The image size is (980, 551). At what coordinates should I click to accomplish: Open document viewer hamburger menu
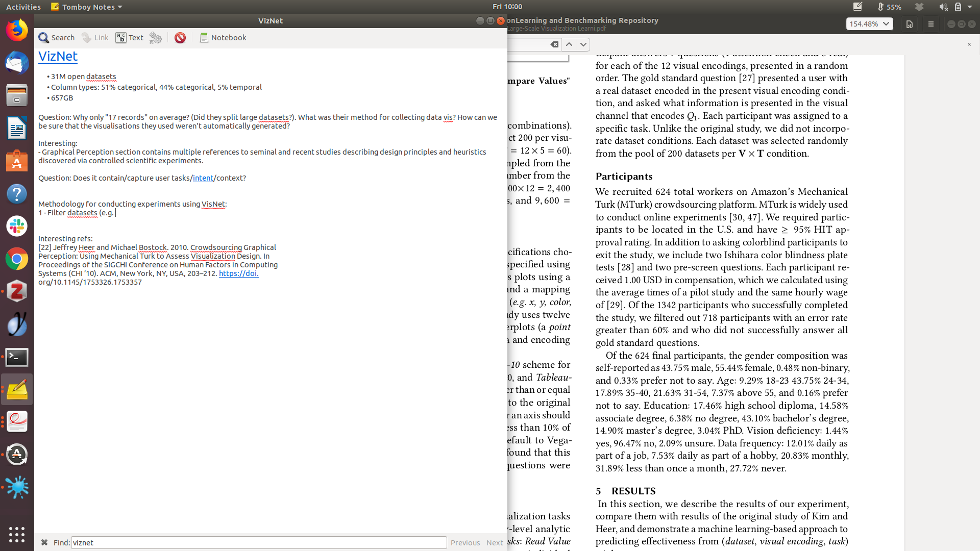(x=930, y=24)
